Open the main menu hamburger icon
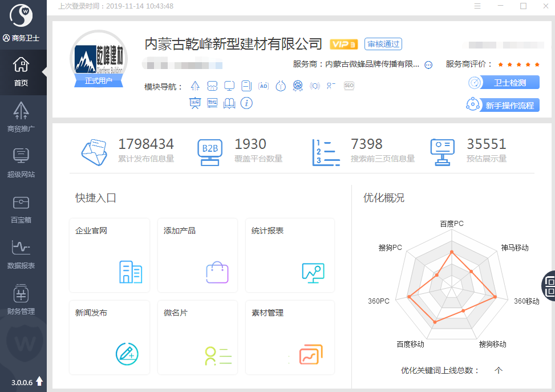 point(477,6)
